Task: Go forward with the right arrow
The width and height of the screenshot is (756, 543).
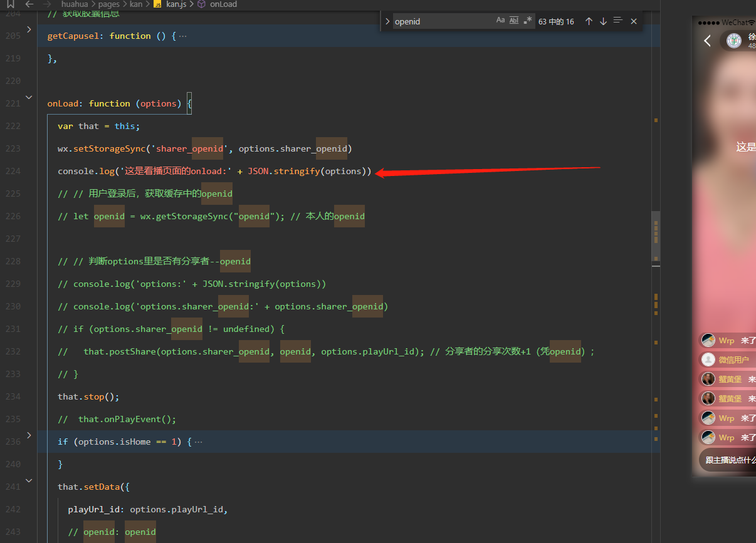Action: click(47, 4)
